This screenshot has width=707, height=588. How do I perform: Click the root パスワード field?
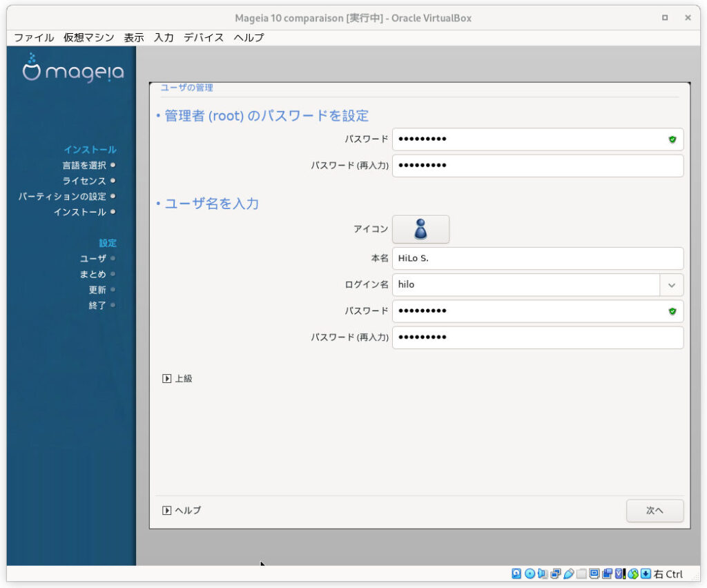tap(538, 139)
